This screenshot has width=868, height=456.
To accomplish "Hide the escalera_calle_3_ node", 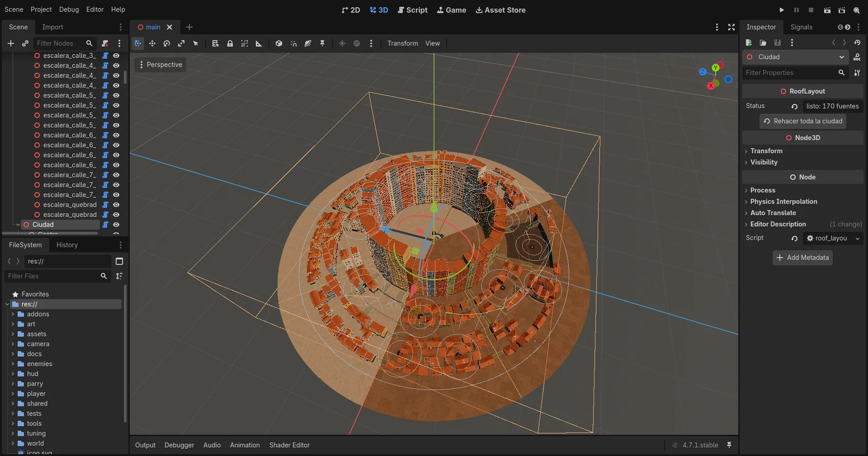I will 116,56.
